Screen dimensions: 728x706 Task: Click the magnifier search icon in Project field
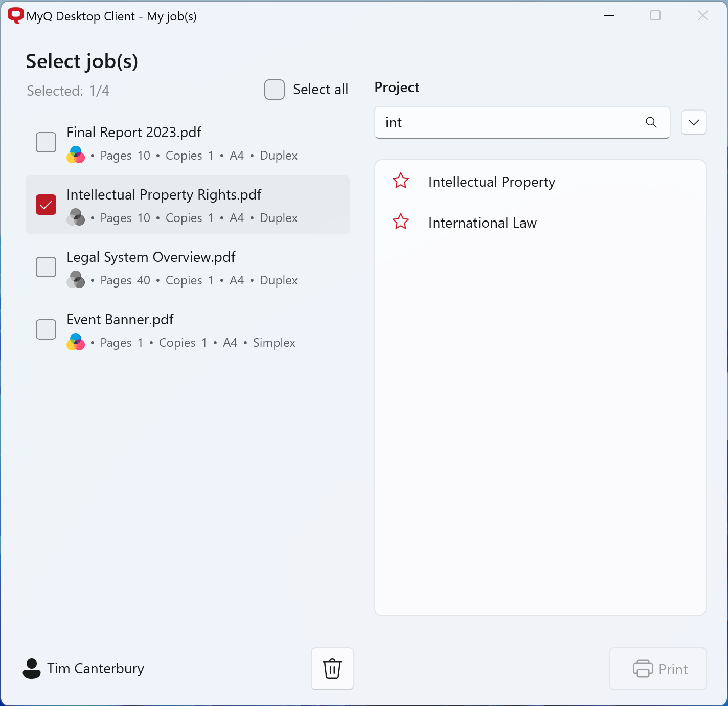651,122
